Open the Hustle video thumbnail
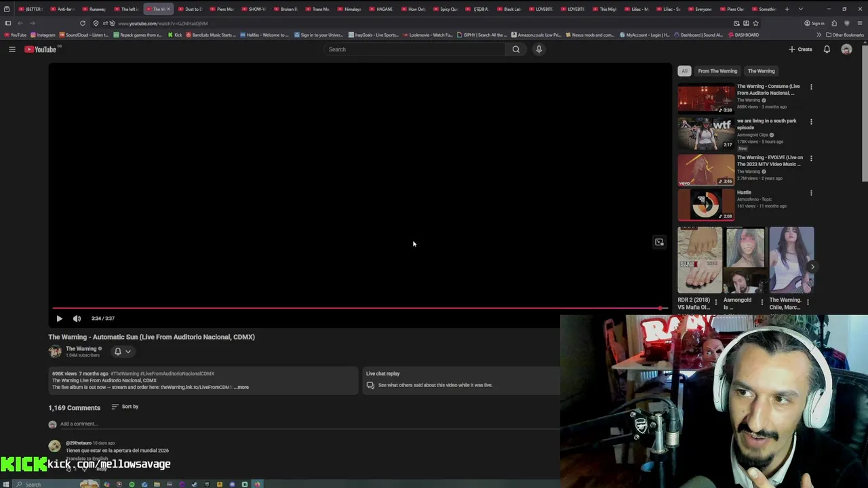 706,204
